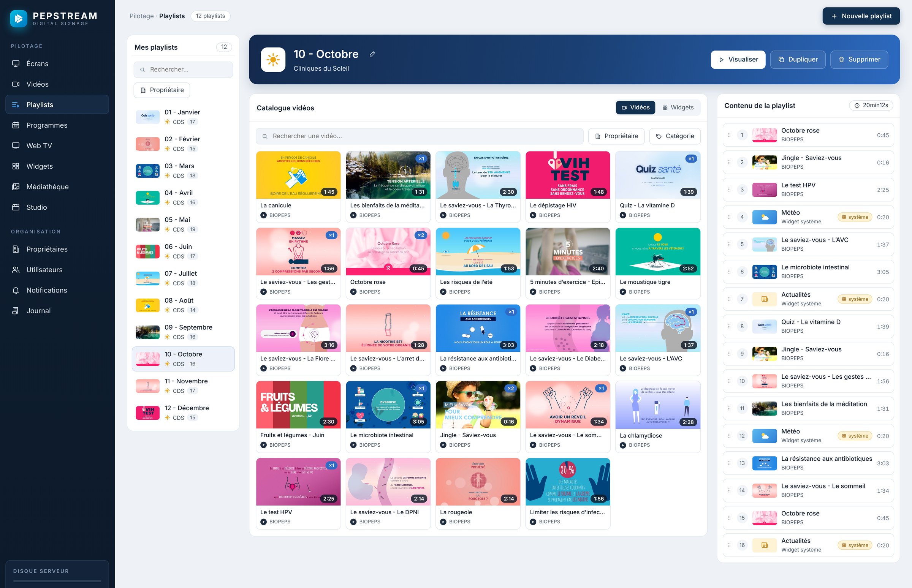Select the 09 - Septembre playlist
This screenshot has width=912, height=588.
pos(183,332)
